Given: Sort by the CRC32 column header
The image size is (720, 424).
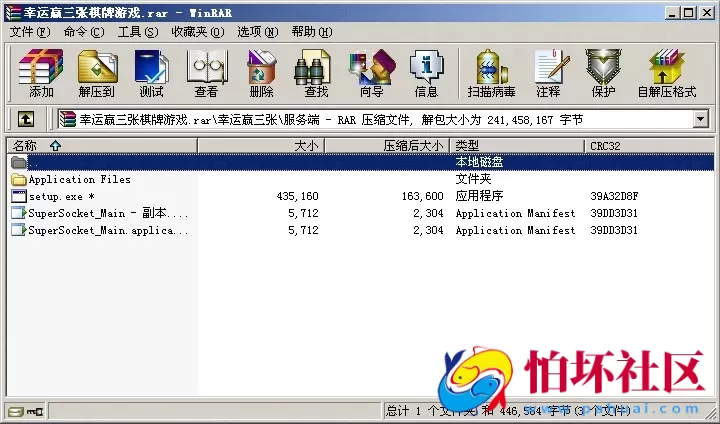Looking at the screenshot, I should coord(649,146).
